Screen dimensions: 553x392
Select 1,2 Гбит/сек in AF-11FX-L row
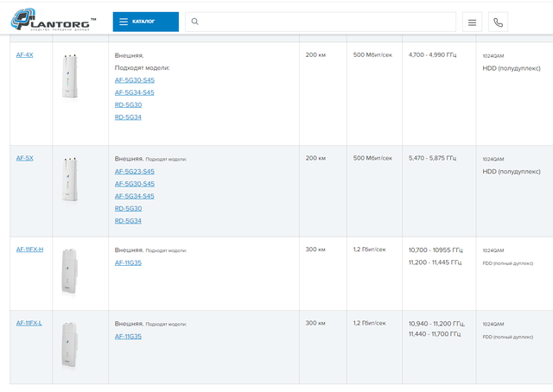tap(370, 323)
